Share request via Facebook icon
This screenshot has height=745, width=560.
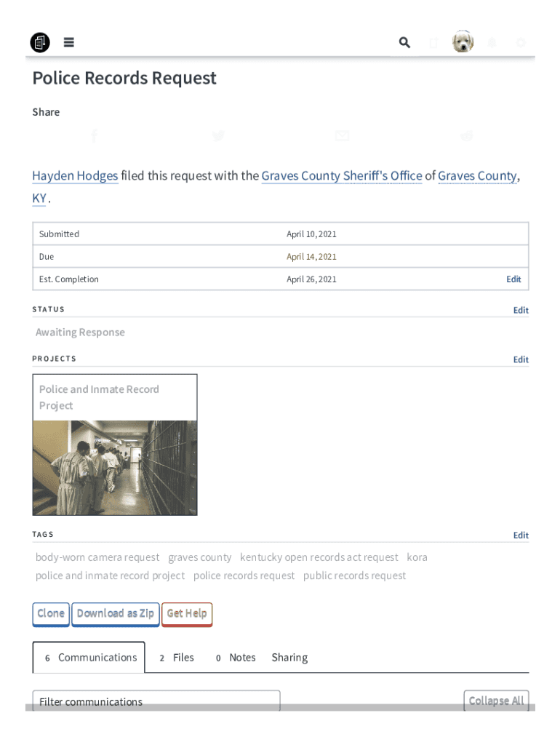click(94, 136)
